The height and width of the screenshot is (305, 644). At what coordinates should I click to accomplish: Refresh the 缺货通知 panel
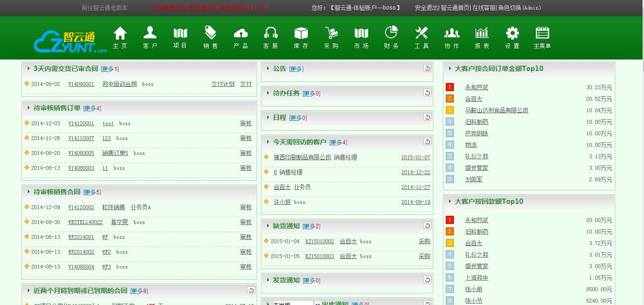(427, 226)
